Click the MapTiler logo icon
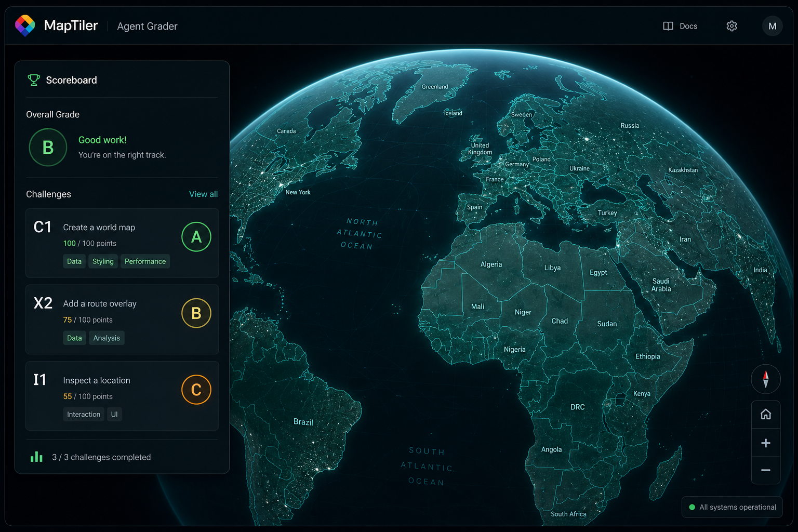This screenshot has width=798, height=532. [25, 25]
